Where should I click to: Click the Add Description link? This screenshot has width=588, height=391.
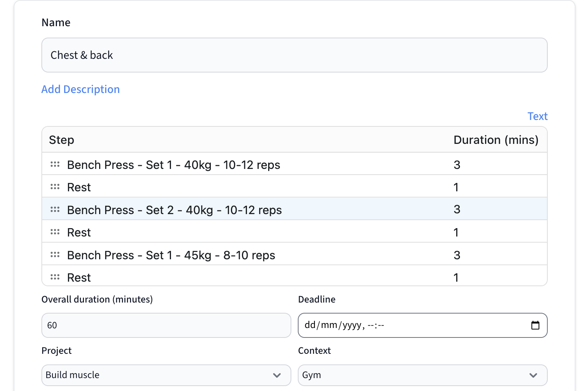[x=81, y=89]
